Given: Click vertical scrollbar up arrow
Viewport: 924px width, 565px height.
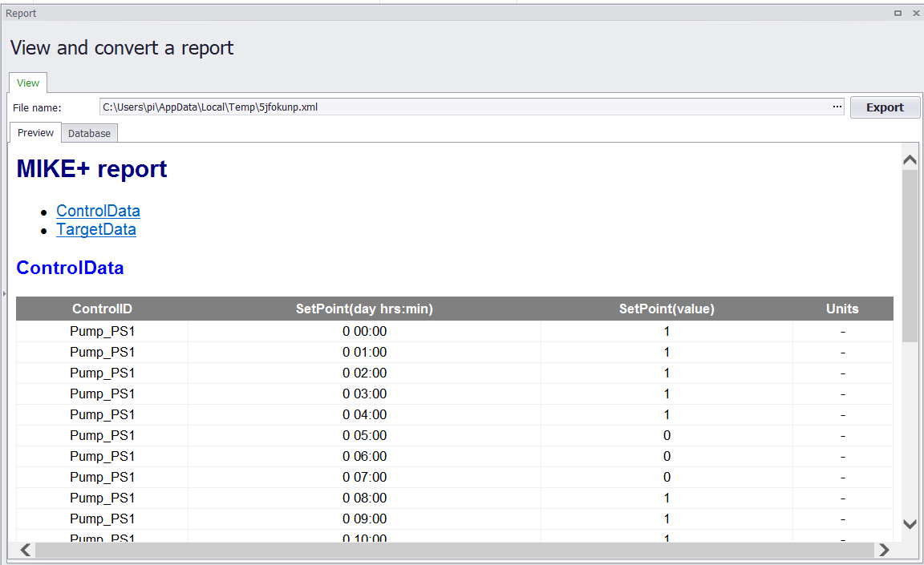Looking at the screenshot, I should click(910, 159).
